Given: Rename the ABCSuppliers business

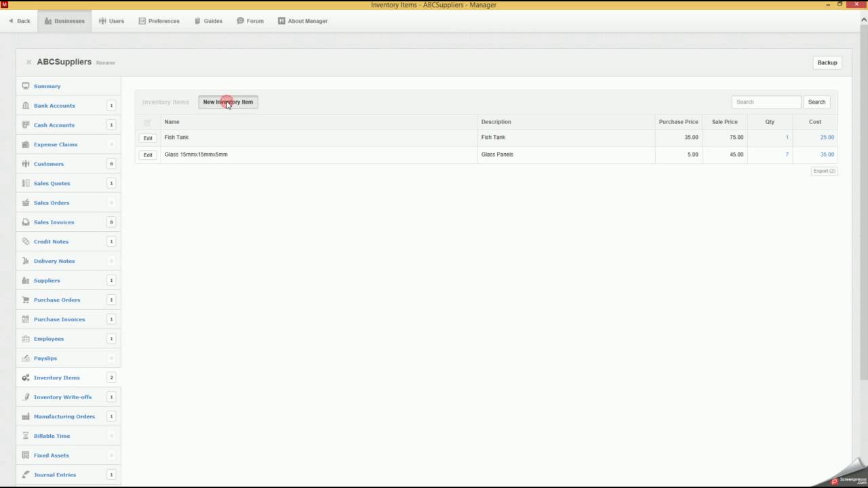Looking at the screenshot, I should tap(105, 63).
